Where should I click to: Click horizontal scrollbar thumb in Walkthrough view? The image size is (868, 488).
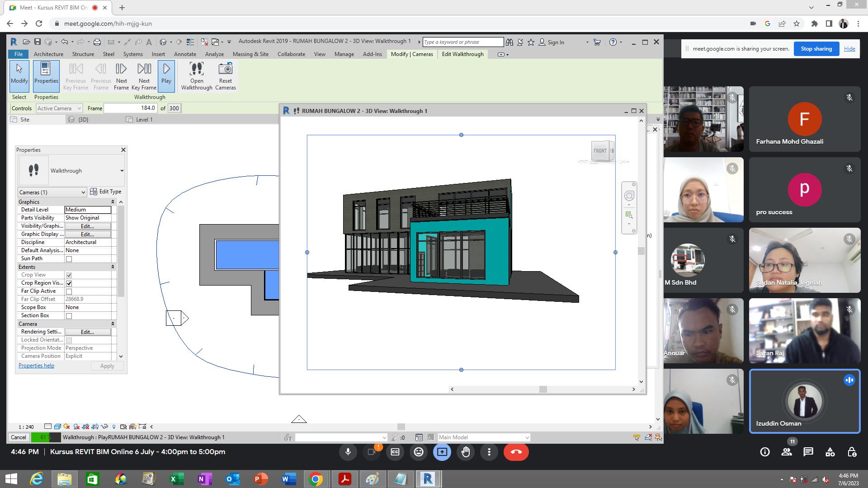click(543, 389)
